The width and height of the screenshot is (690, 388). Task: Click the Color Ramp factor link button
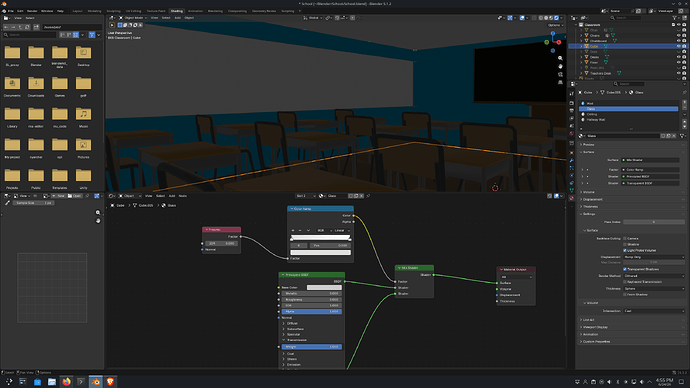(650, 170)
